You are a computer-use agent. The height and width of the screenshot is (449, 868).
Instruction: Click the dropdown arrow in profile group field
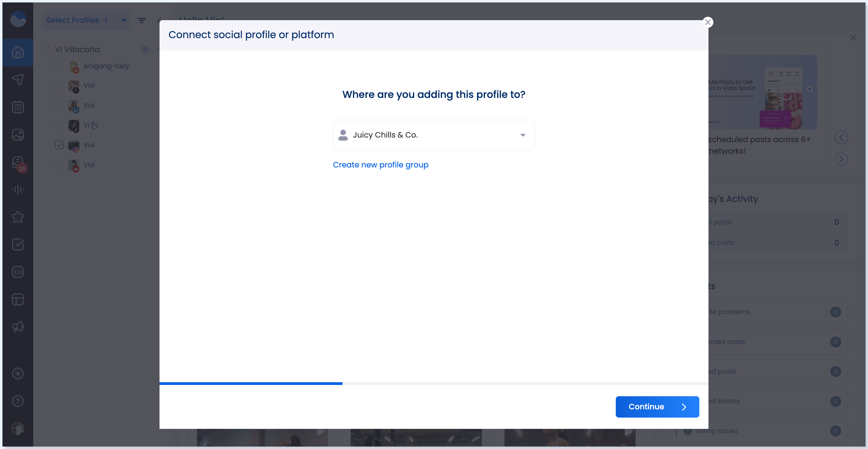[523, 135]
